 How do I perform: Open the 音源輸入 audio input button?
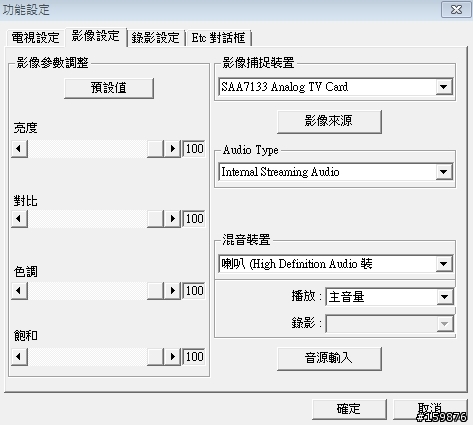329,358
